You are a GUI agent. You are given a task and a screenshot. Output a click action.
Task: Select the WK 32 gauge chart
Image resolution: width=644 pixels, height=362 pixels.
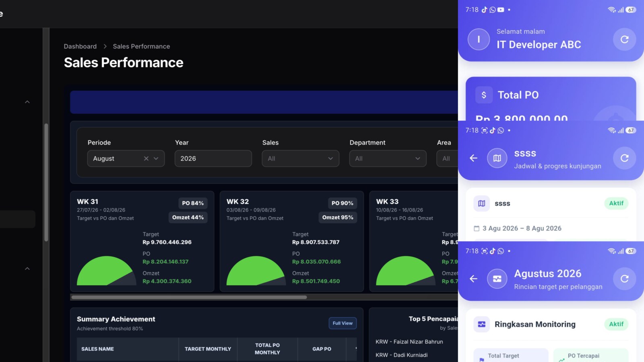[256, 270]
